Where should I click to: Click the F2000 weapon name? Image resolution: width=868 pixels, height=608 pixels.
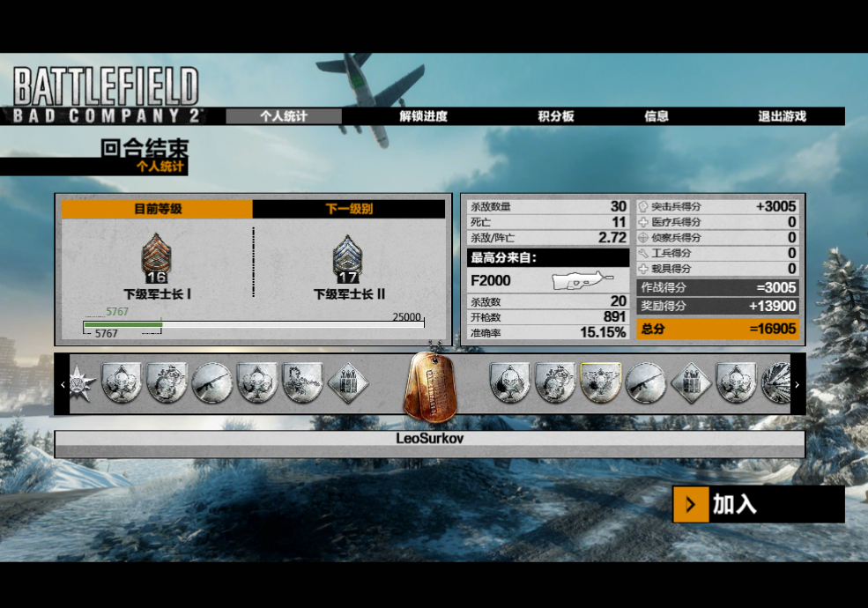pos(491,281)
